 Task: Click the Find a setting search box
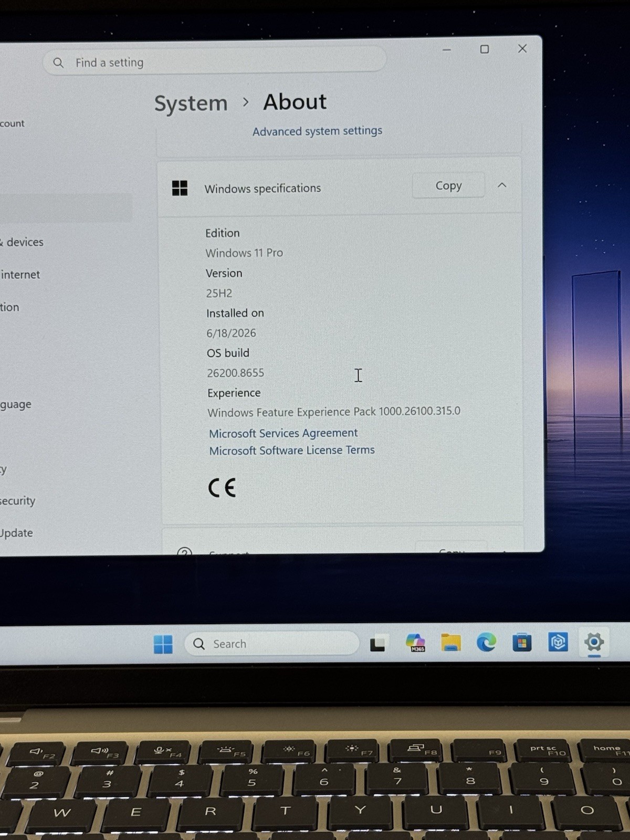[x=215, y=62]
